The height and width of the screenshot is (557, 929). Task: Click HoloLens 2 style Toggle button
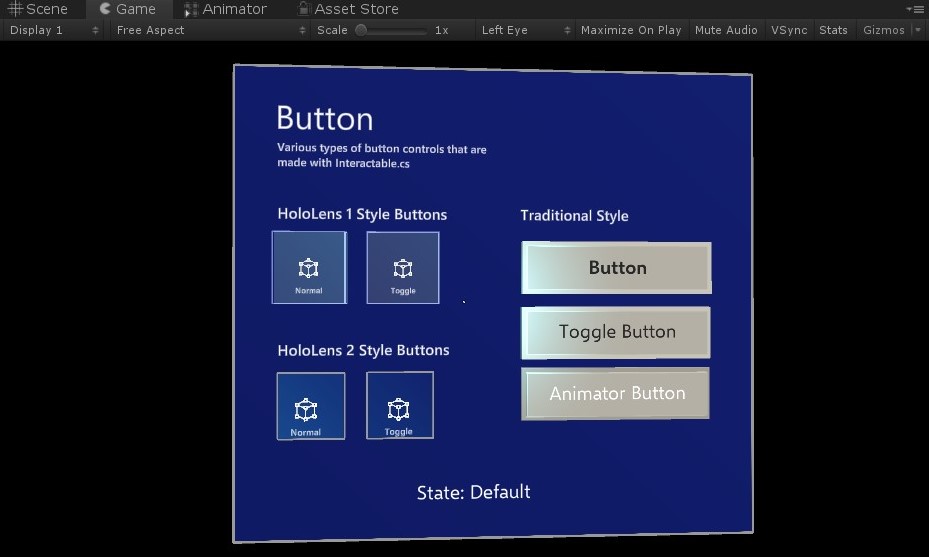400,405
